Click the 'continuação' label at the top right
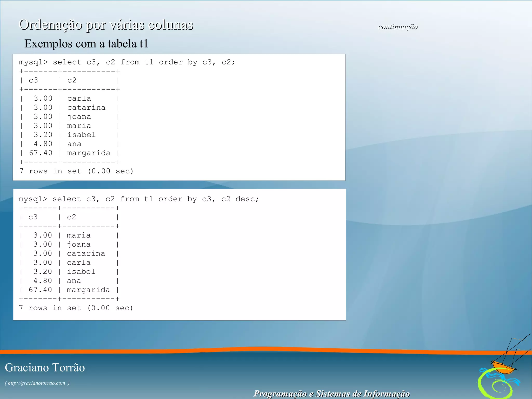532x399 pixels. [x=398, y=27]
